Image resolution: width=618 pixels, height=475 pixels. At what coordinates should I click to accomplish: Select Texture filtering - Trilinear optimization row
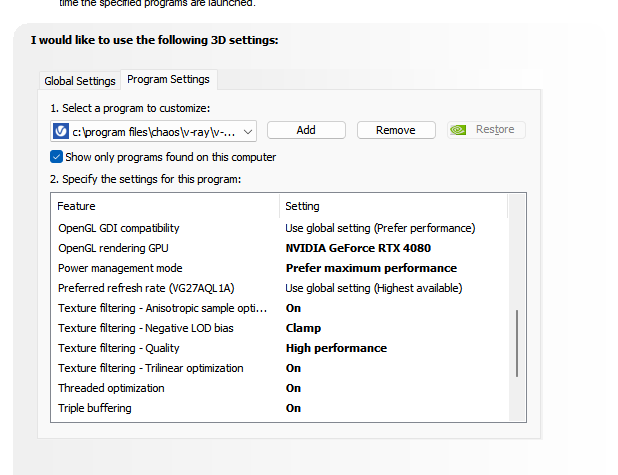151,368
